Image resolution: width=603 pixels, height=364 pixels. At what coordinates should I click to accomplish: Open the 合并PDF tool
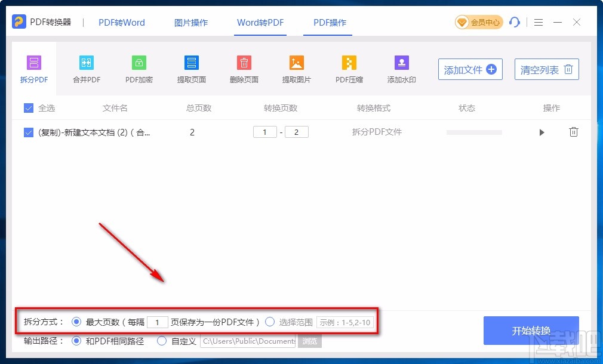pos(86,67)
